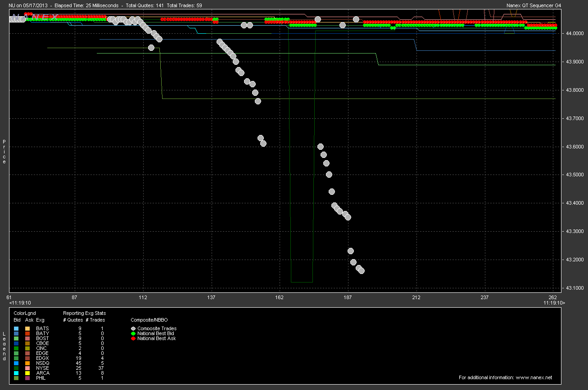Click the ARCA bid color swatch

(16, 373)
